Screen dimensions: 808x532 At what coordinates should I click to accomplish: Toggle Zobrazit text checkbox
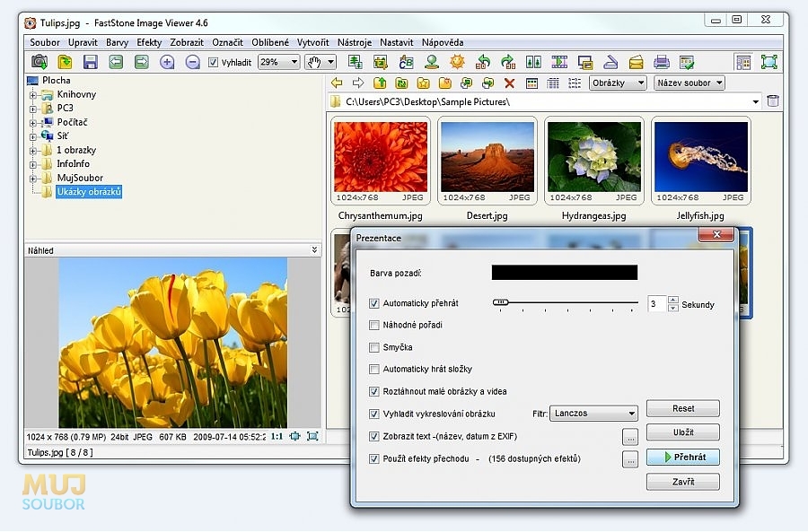coord(374,436)
